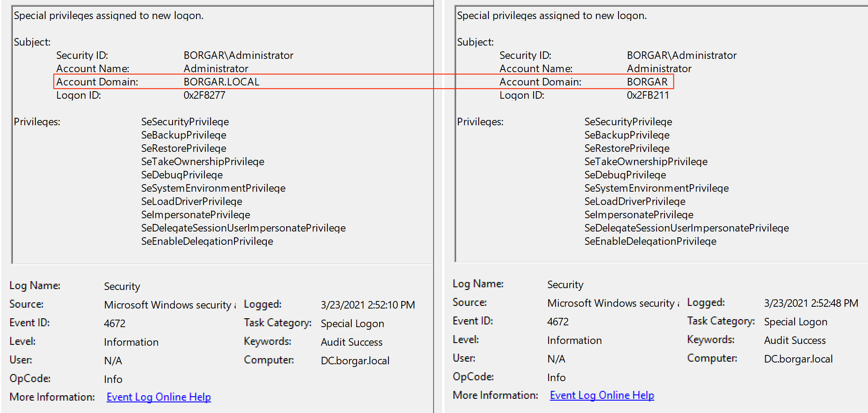Image resolution: width=868 pixels, height=413 pixels.
Task: Click SeTakeOwnershipPrivilege in right event description
Action: 646,162
